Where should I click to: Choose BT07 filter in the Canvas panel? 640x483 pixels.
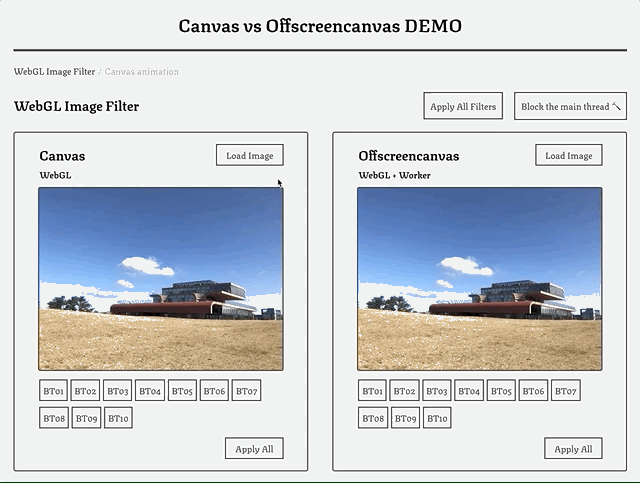(x=246, y=391)
